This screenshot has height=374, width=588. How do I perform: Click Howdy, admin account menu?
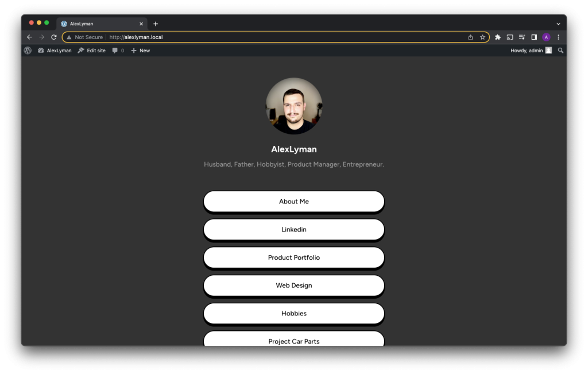[x=531, y=51]
